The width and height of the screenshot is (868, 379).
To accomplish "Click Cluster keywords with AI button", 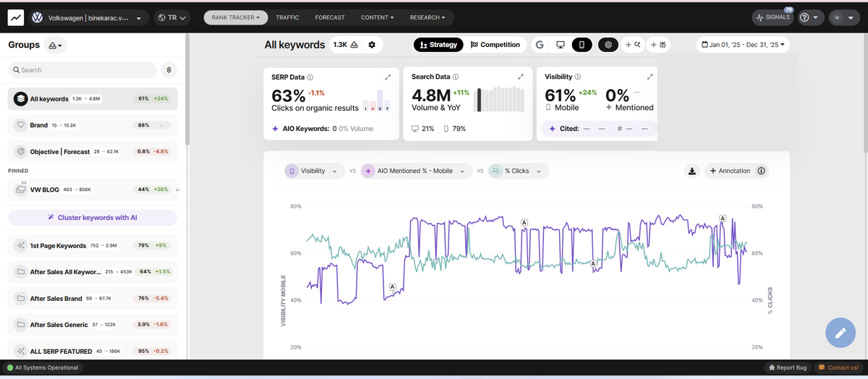I will [x=93, y=217].
